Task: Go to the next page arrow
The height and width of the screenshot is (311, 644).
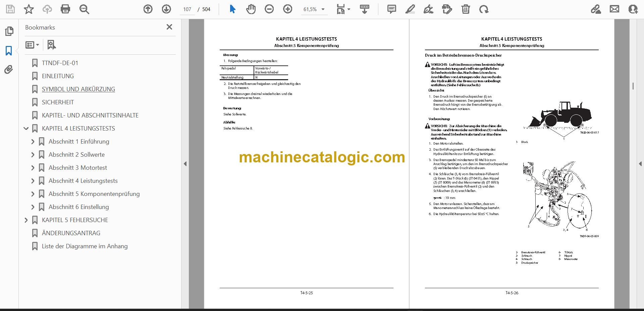Action: [x=166, y=9]
